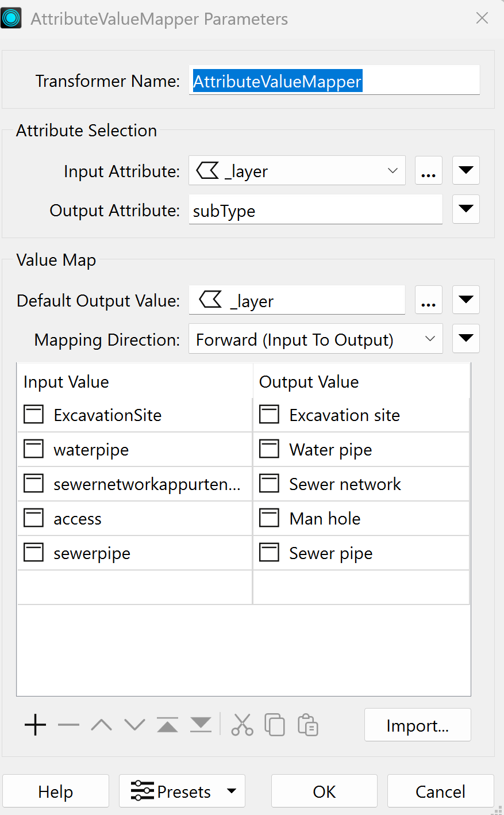Click the Output Value column header
Screen dimensions: 504x815
pyautogui.click(x=361, y=381)
